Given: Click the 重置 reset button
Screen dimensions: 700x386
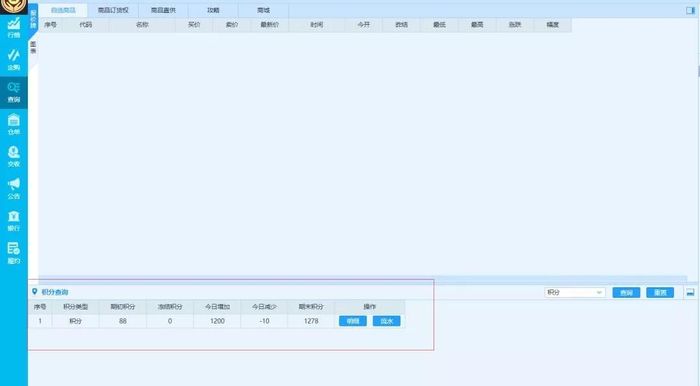Looking at the screenshot, I should tap(660, 292).
